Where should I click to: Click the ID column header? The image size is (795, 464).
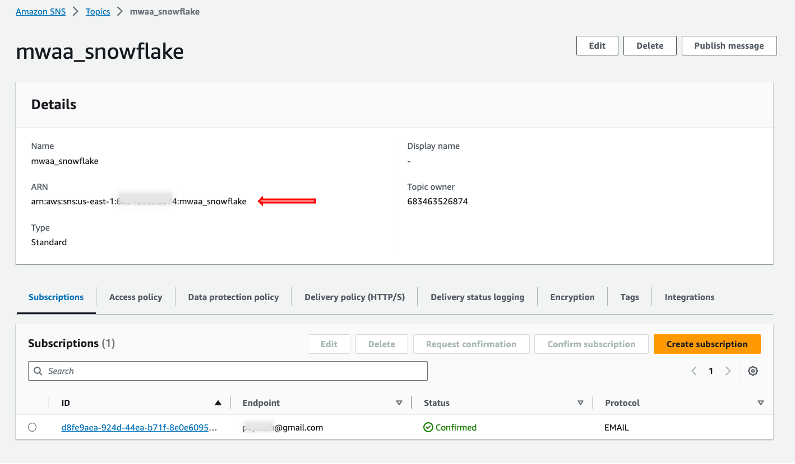[x=65, y=403]
